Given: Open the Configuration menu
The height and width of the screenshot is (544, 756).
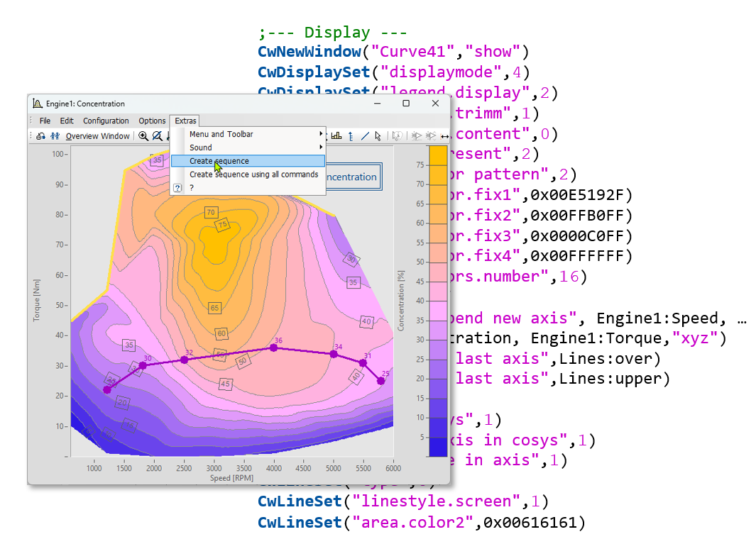Looking at the screenshot, I should [x=106, y=121].
